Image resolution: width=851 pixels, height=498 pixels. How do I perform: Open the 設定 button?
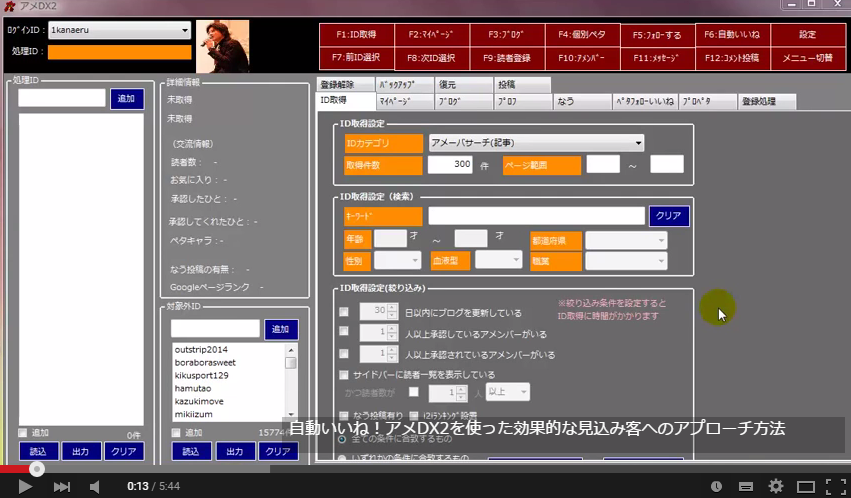click(808, 35)
